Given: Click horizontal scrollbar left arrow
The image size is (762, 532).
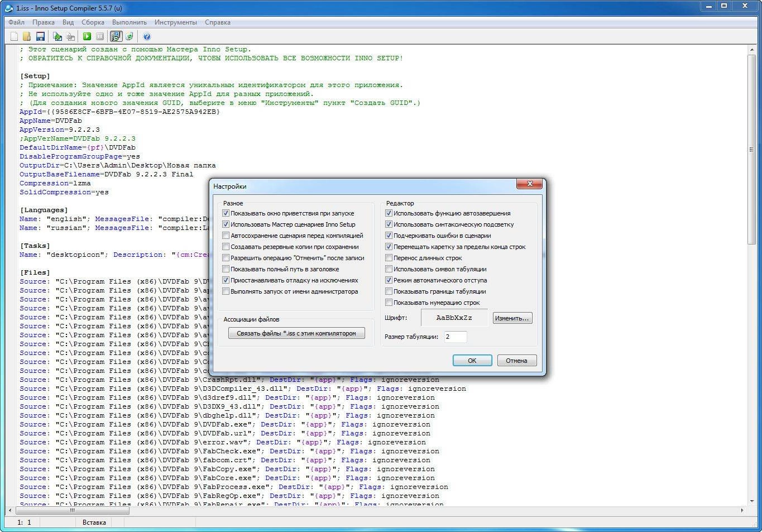Looking at the screenshot, I should pos(10,510).
